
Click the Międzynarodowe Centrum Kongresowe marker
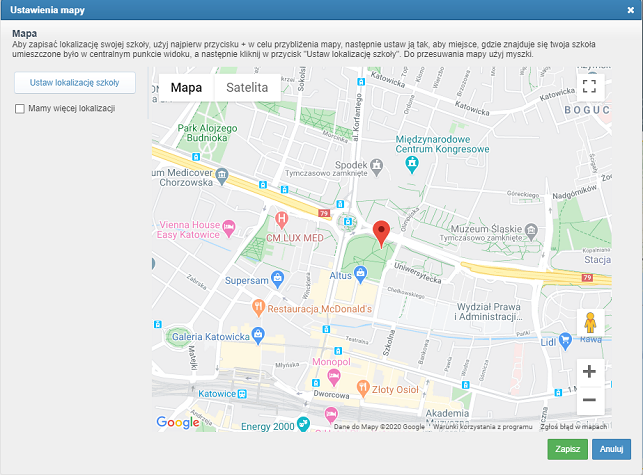pos(412,165)
